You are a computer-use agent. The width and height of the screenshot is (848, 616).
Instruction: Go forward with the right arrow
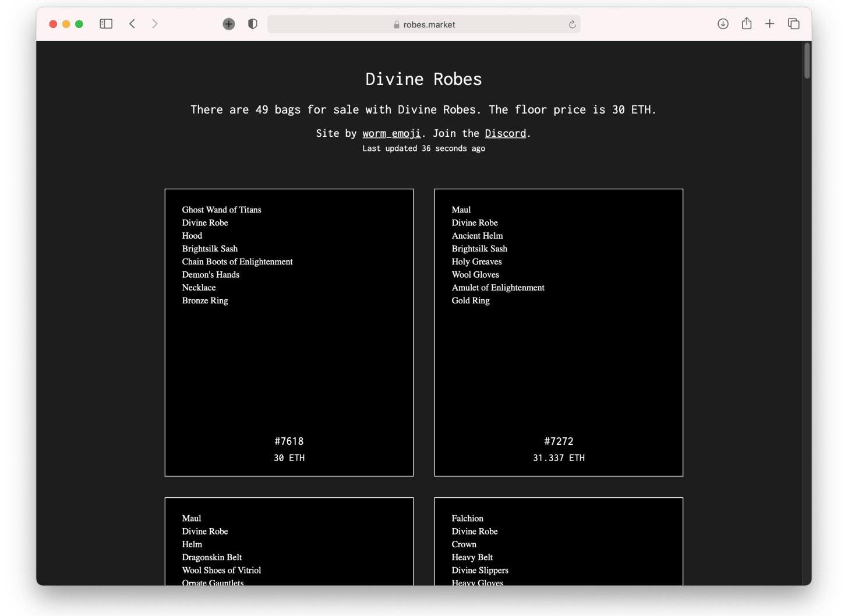(154, 24)
